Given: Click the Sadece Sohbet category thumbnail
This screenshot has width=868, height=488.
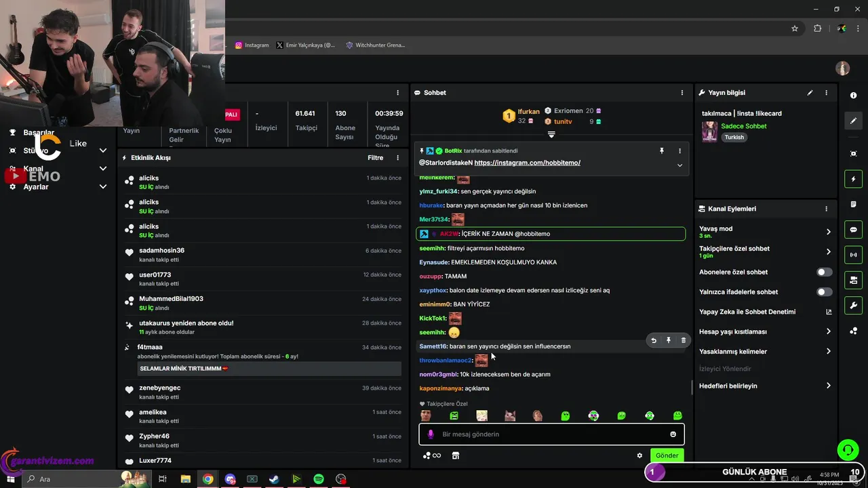Looking at the screenshot, I should tap(709, 131).
